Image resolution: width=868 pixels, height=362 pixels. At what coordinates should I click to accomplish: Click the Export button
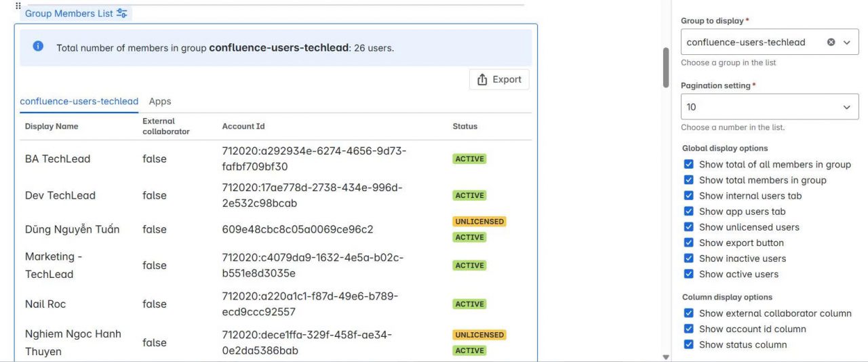coord(499,79)
